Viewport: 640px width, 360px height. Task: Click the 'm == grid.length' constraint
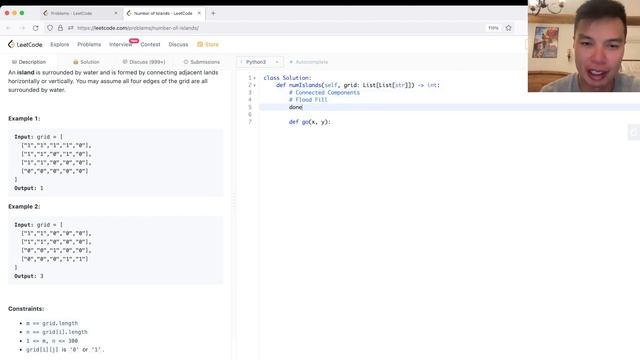click(x=52, y=323)
